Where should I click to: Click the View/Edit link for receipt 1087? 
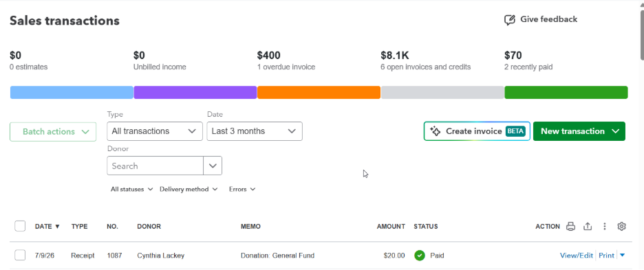(577, 255)
